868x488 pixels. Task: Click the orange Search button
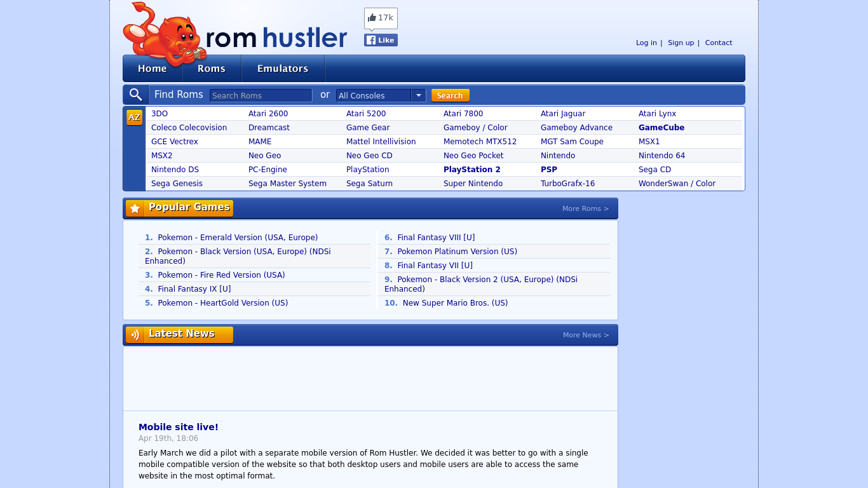(450, 95)
